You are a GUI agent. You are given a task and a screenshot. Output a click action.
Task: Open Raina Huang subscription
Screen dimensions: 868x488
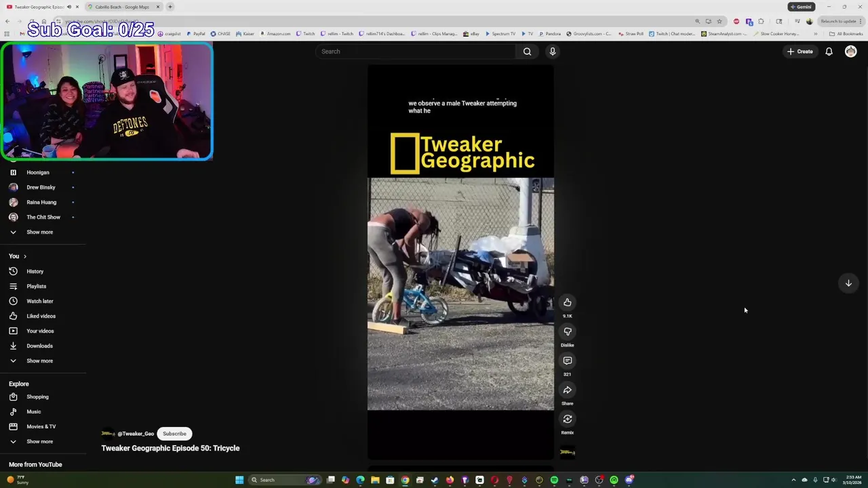click(41, 202)
